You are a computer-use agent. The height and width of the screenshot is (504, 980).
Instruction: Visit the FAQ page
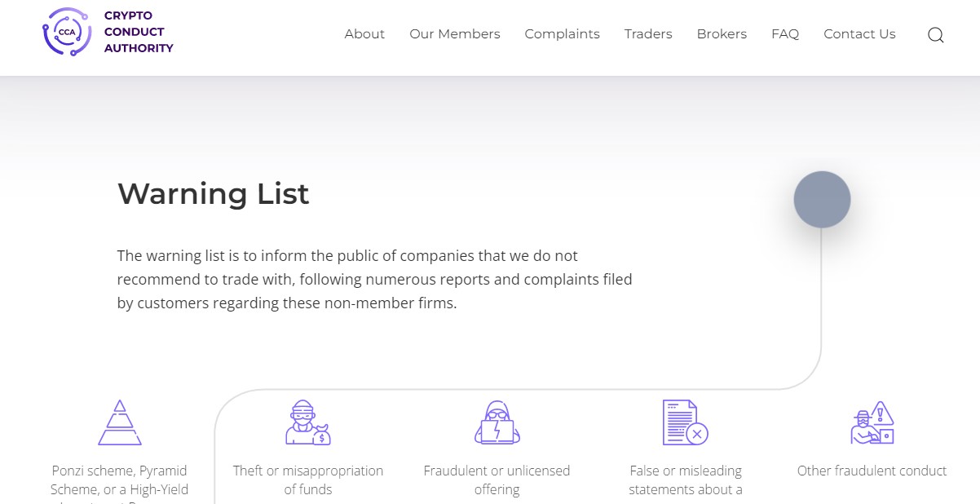(x=785, y=34)
